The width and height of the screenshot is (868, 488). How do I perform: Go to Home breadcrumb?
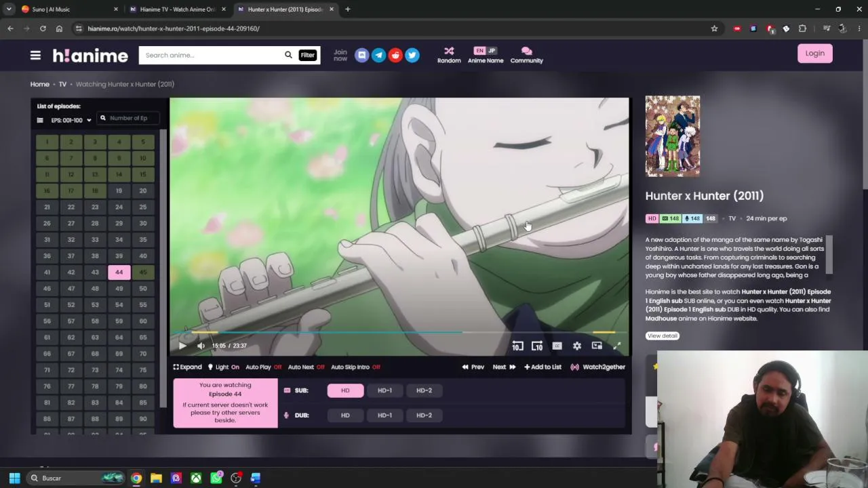pos(39,84)
